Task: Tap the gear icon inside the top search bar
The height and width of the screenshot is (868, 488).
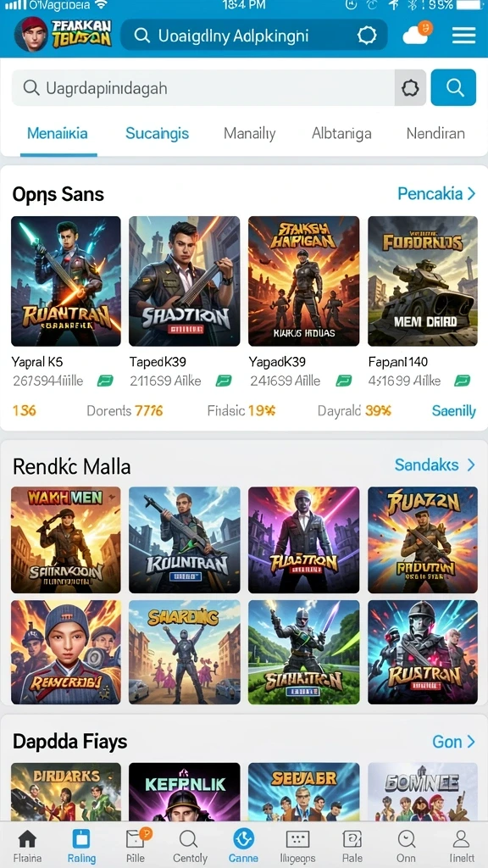Action: coord(367,36)
